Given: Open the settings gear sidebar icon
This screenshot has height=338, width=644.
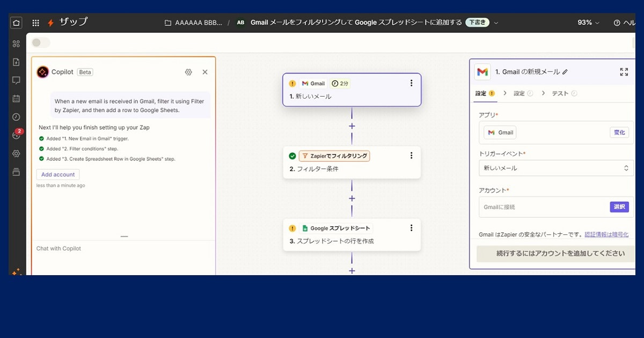Looking at the screenshot, I should coord(16,153).
